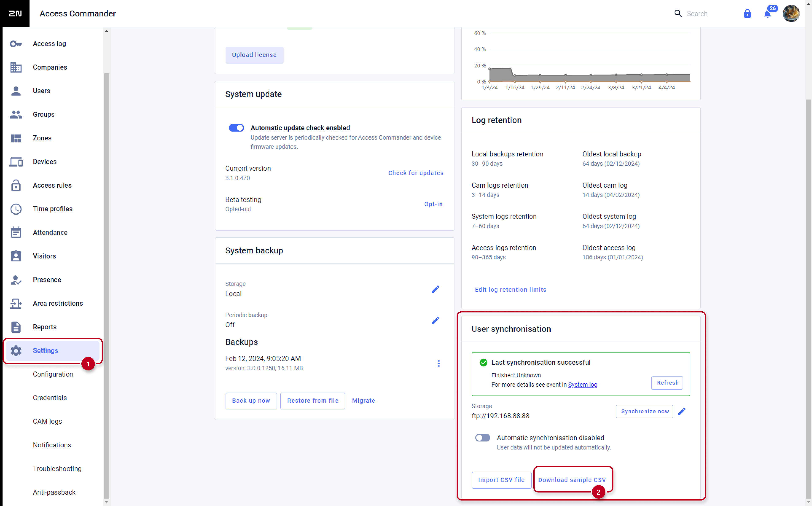Click the Refresh button for synchronisation
This screenshot has height=506, width=812.
click(667, 382)
